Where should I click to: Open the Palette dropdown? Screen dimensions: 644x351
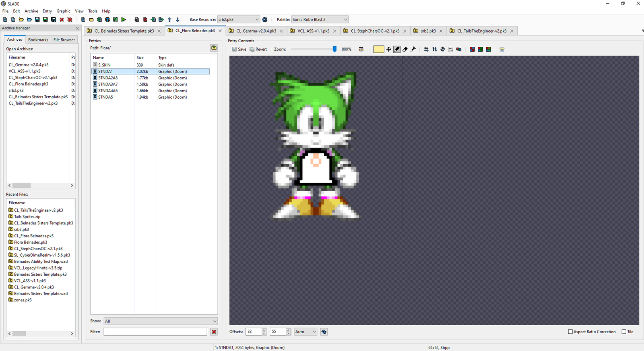point(320,19)
